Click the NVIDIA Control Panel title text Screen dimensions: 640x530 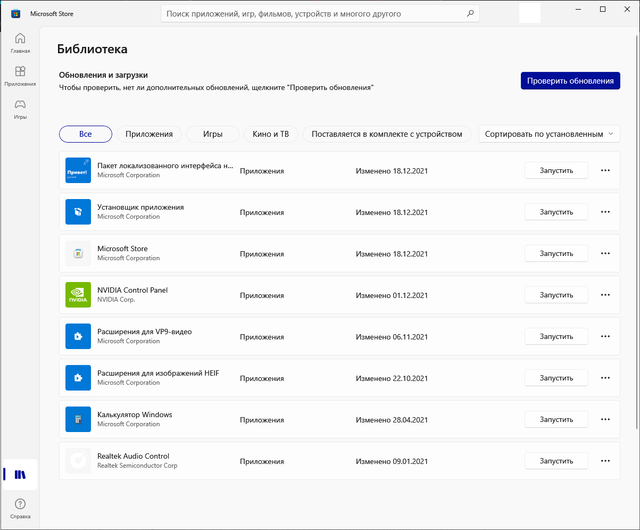pos(132,290)
